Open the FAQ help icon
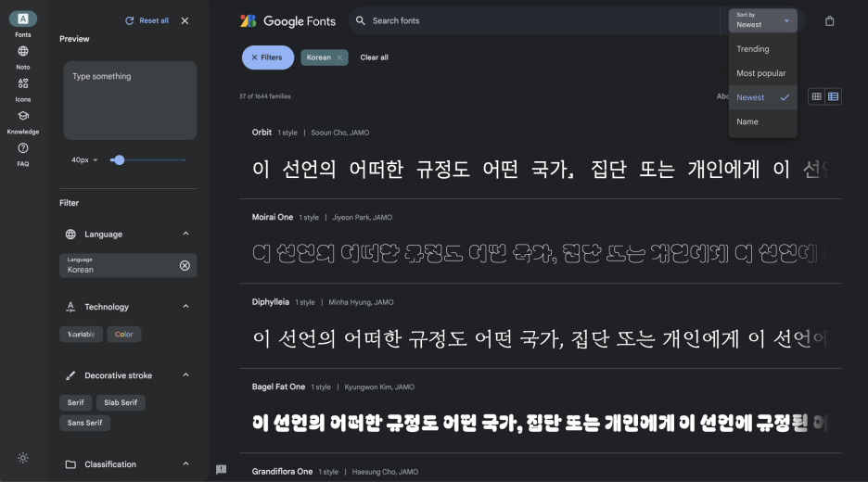This screenshot has height=482, width=868. pos(22,154)
